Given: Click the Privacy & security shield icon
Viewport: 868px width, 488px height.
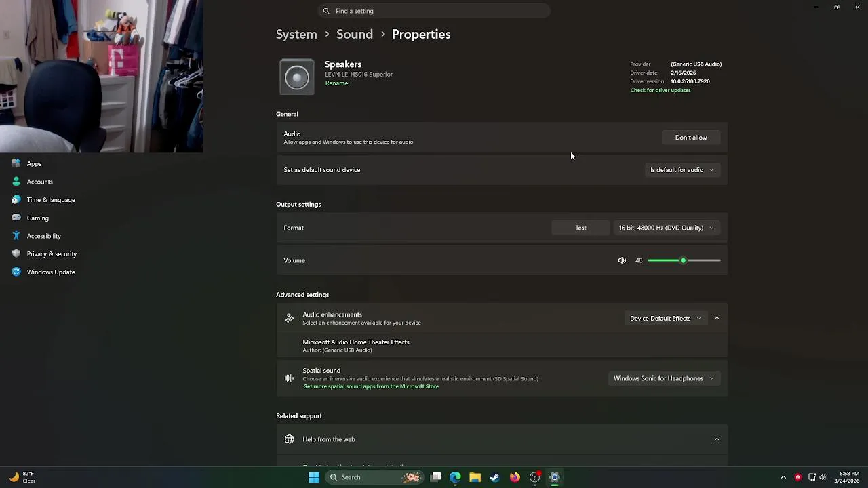Looking at the screenshot, I should 16,253.
